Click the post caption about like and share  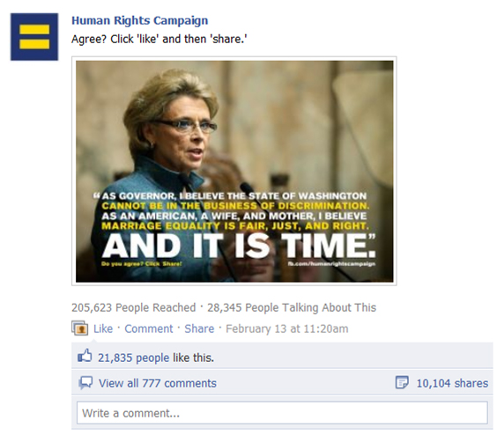pos(159,40)
